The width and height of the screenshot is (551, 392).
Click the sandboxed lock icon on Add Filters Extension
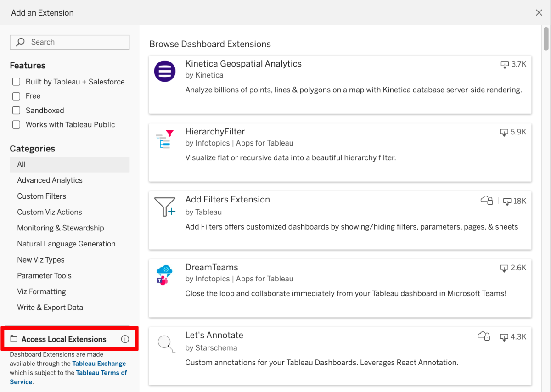coord(486,201)
